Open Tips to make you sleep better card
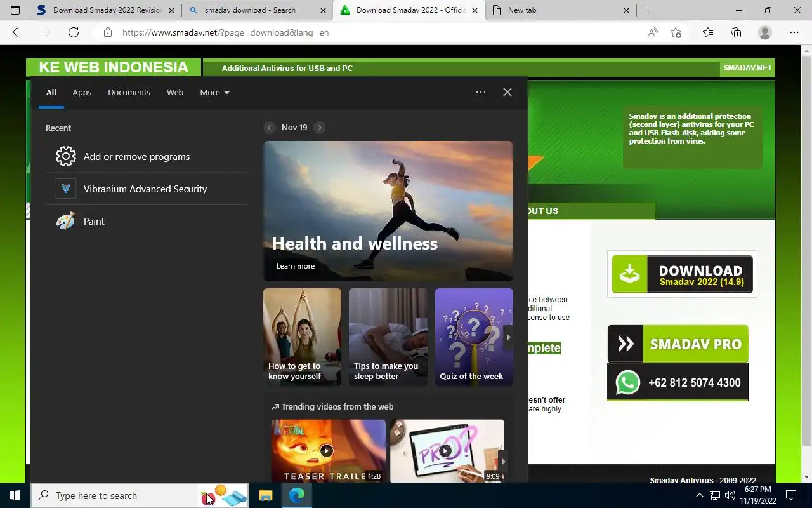Image resolution: width=812 pixels, height=508 pixels. (388, 337)
